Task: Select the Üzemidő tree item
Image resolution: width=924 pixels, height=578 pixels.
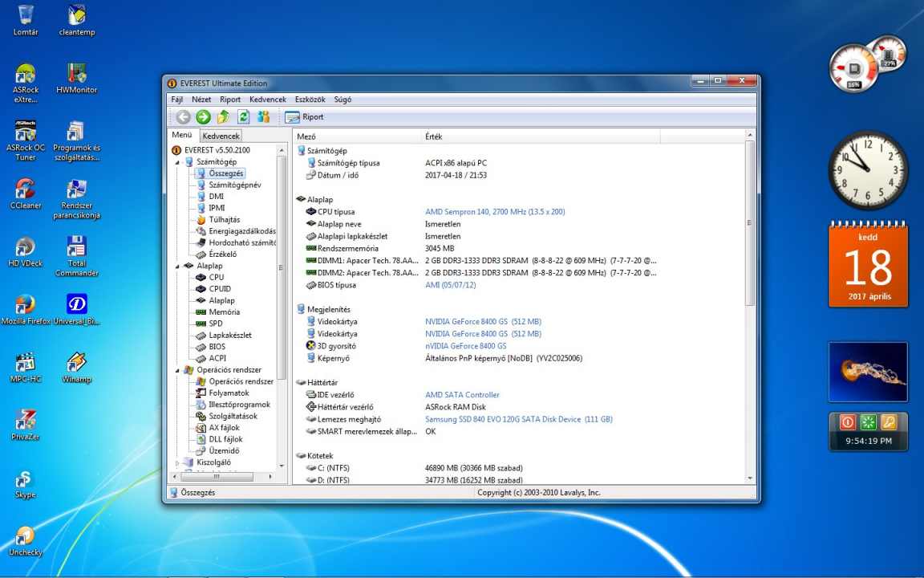Action: tap(223, 450)
